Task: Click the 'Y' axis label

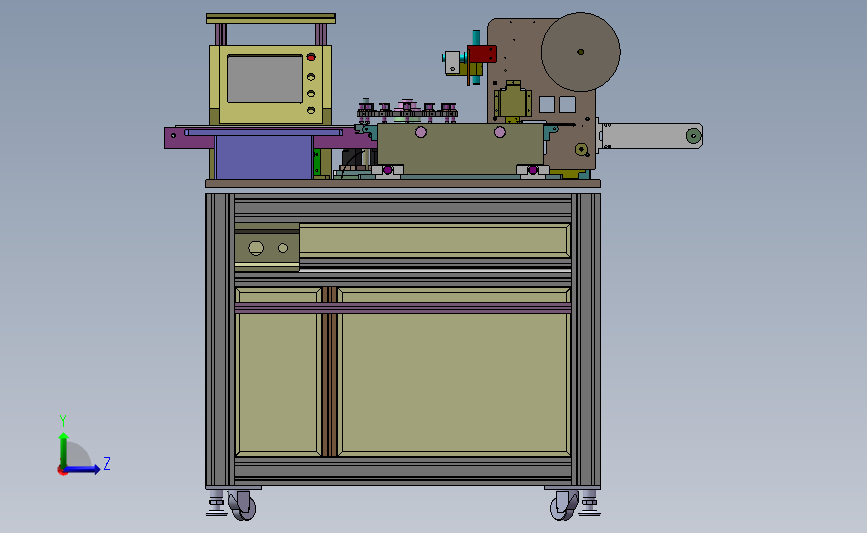Action: (62, 421)
